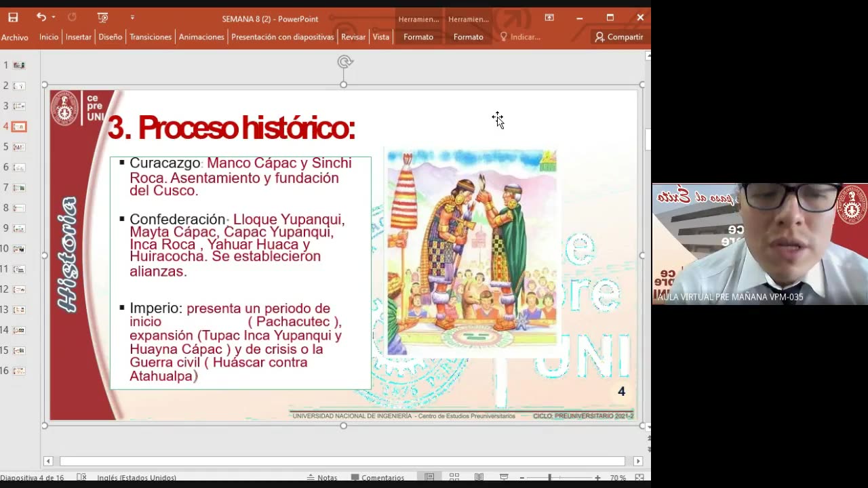Screen dimensions: 868x488
Task: Select slide 5 thumbnail
Action: point(19,146)
